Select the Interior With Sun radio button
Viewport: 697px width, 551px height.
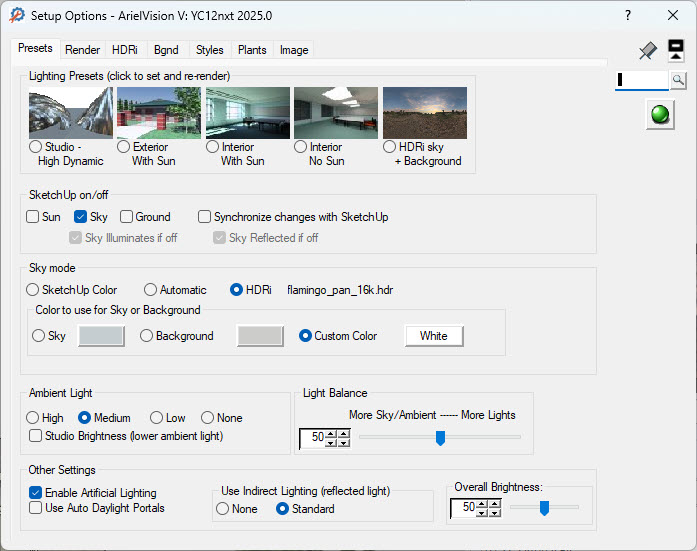pyautogui.click(x=212, y=147)
